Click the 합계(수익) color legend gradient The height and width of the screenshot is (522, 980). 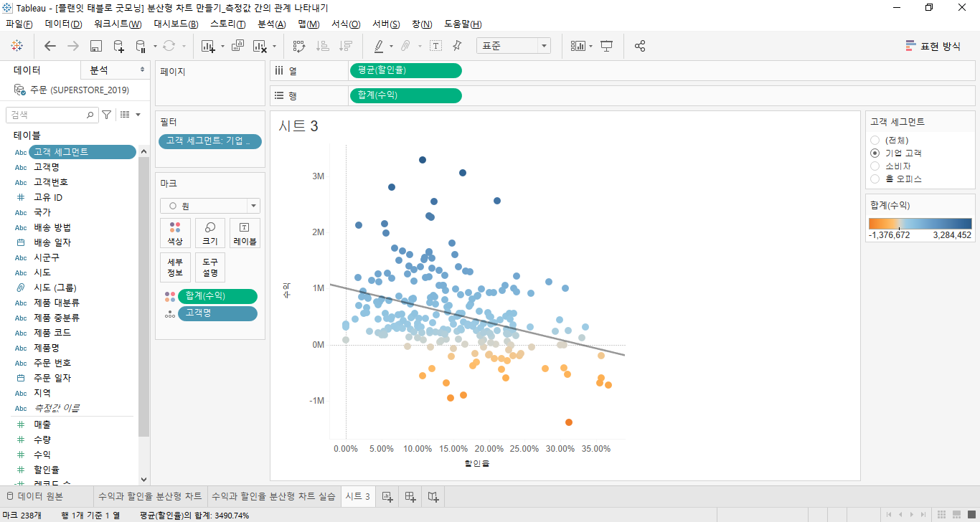click(x=920, y=223)
